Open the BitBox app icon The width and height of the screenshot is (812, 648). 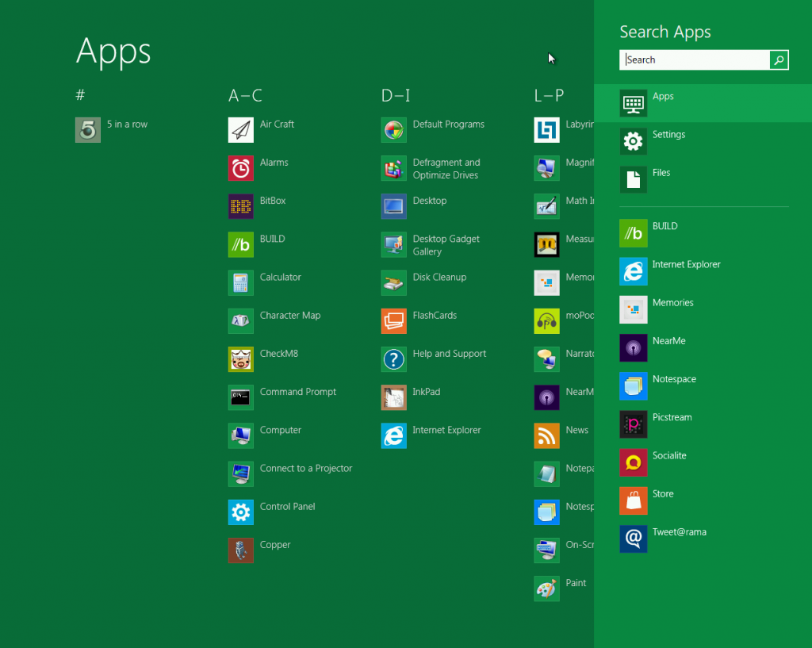coord(241,206)
